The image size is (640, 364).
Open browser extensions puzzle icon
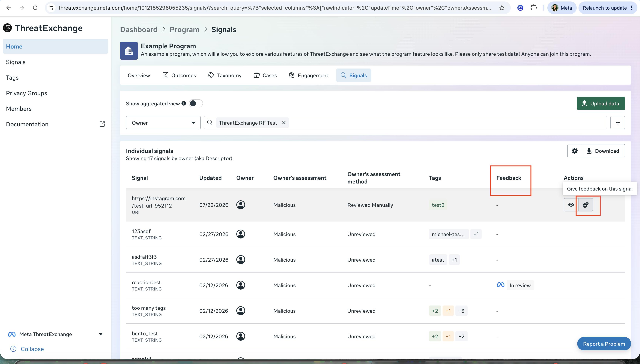coord(534,8)
